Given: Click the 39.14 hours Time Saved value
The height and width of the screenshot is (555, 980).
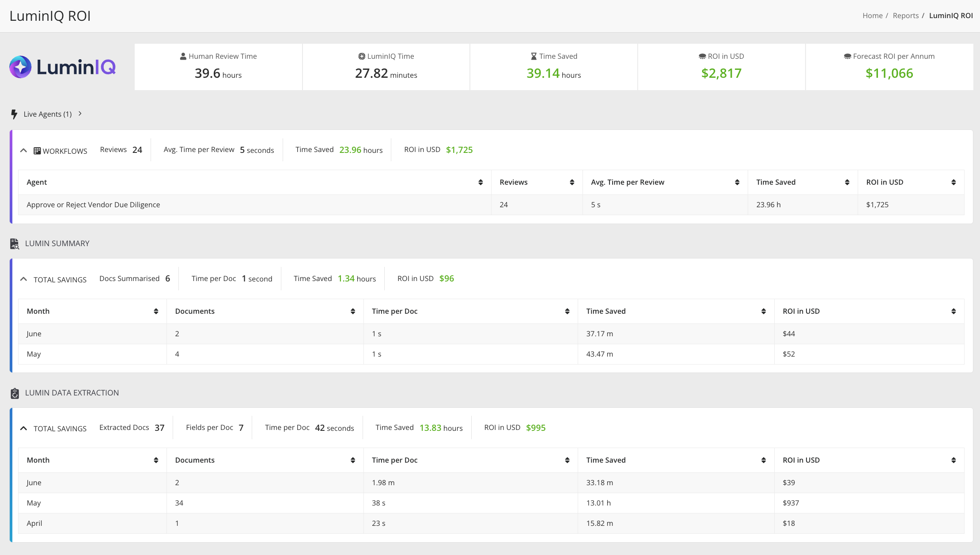Looking at the screenshot, I should click(553, 73).
